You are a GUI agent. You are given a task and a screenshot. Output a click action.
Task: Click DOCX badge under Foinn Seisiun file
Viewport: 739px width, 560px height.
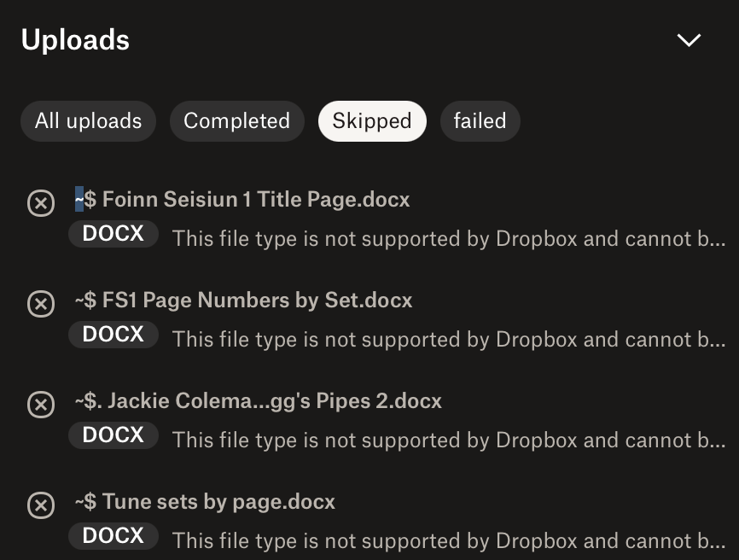pos(113,234)
